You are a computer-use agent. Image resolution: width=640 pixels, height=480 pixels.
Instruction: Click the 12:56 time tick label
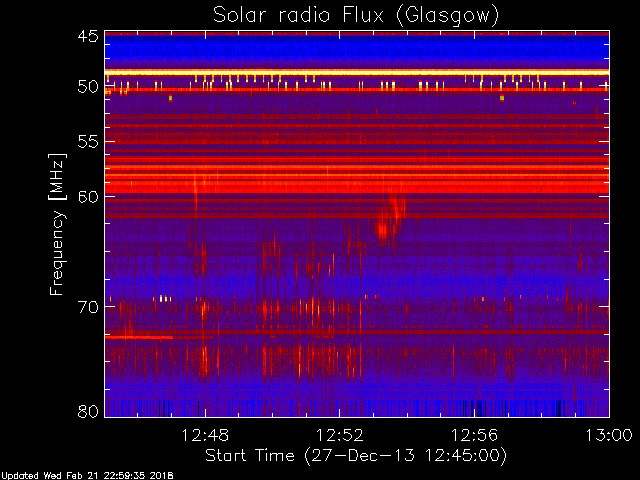[474, 435]
